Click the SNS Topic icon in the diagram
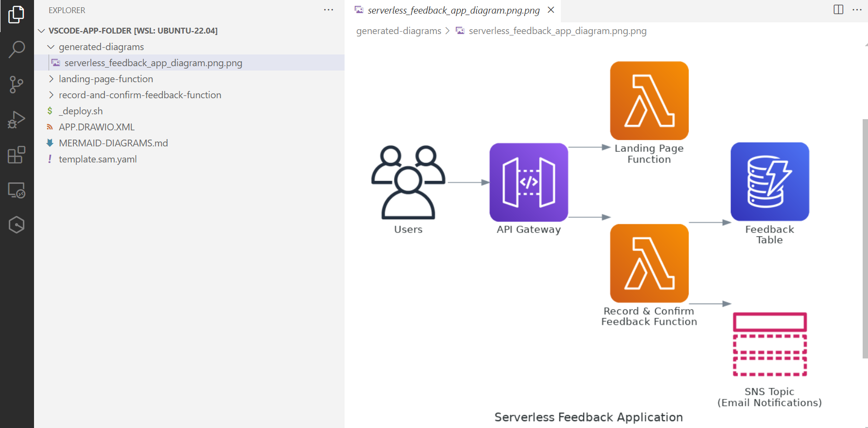The width and height of the screenshot is (868, 428). [770, 344]
